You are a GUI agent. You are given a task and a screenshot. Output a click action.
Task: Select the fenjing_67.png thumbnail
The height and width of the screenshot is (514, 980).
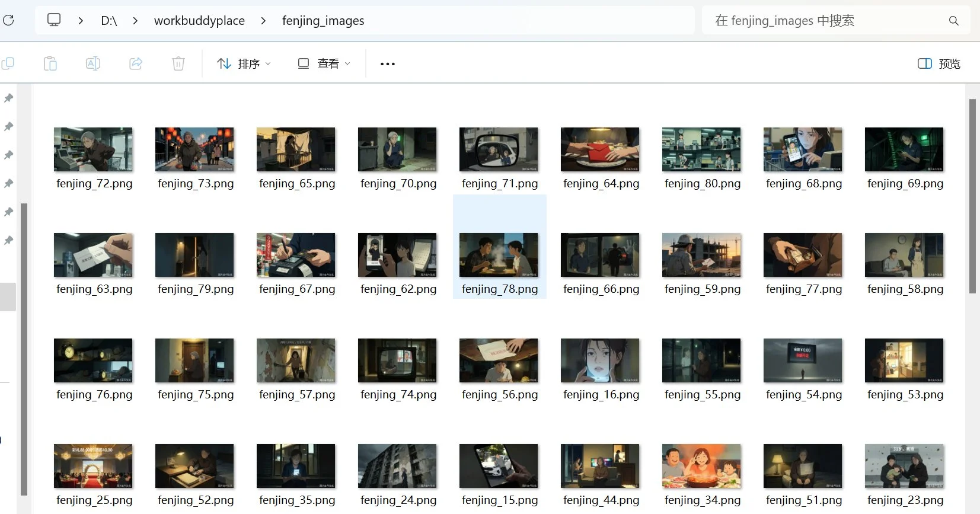tap(296, 255)
